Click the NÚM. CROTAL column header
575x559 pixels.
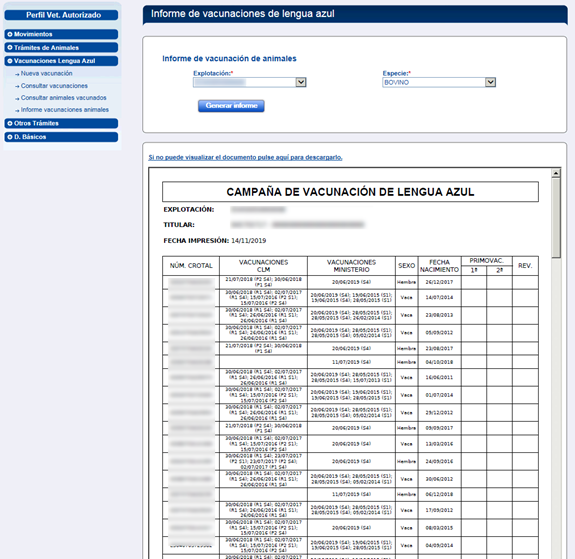[191, 266]
